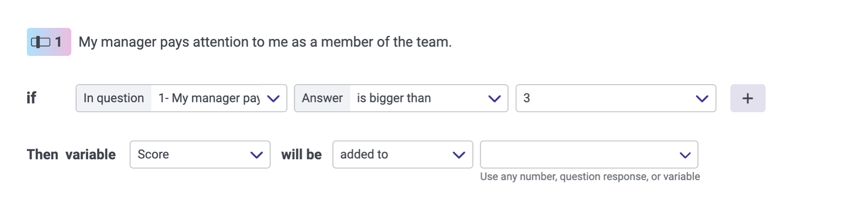Viewport: 868px width, 200px height.
Task: Click the chevron arrow in the '3' value box
Action: 702,99
